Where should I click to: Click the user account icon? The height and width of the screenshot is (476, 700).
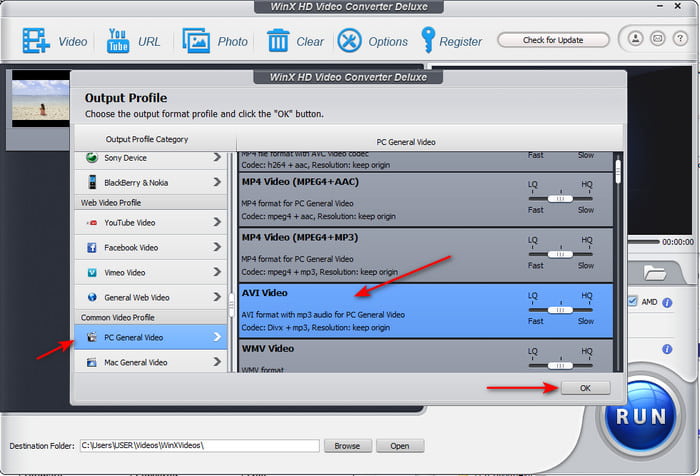coord(636,39)
